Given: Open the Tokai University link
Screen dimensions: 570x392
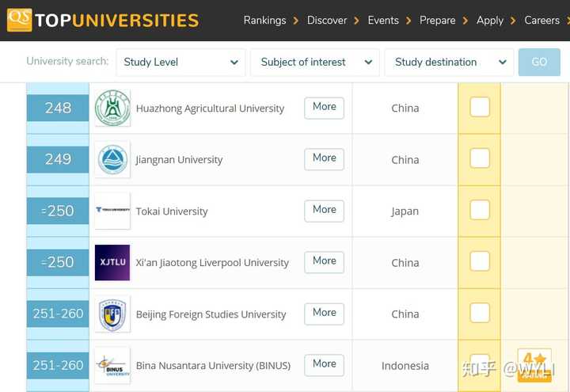Looking at the screenshot, I should click(x=172, y=211).
